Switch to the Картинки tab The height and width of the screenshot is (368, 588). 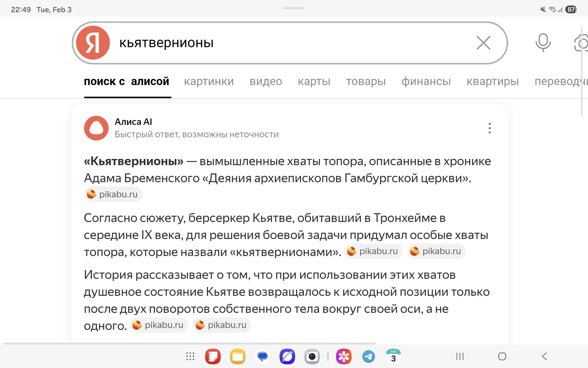(209, 81)
